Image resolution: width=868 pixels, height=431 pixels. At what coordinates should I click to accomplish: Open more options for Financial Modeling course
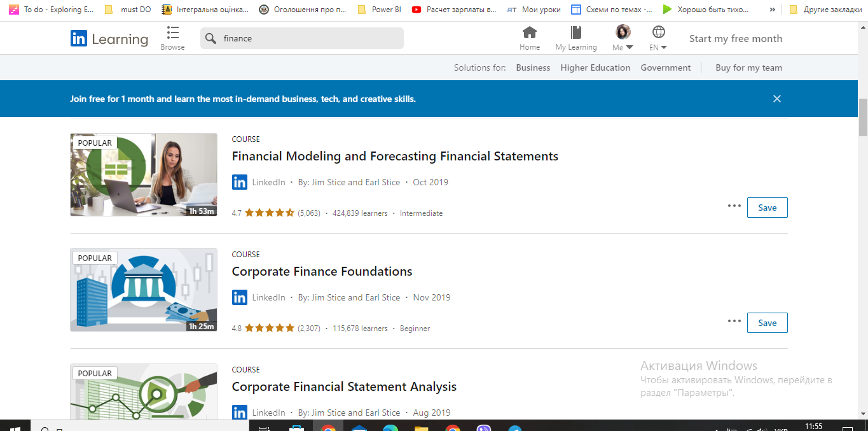tap(734, 206)
